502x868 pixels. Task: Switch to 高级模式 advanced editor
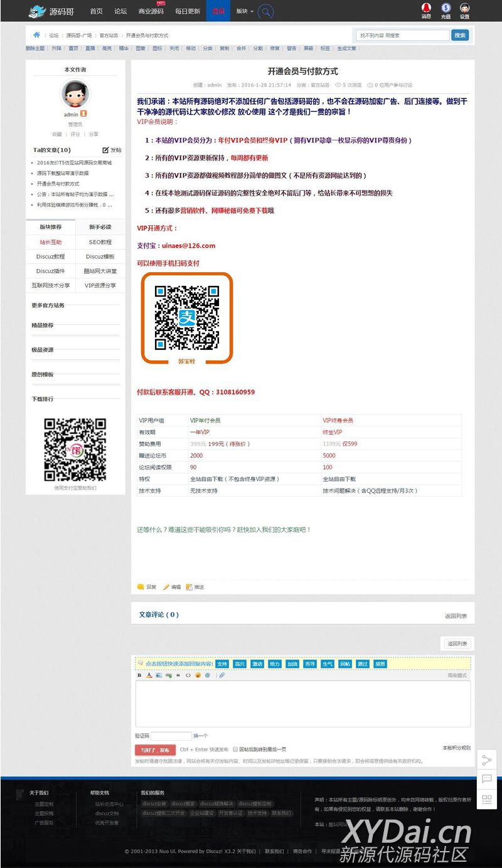click(457, 675)
